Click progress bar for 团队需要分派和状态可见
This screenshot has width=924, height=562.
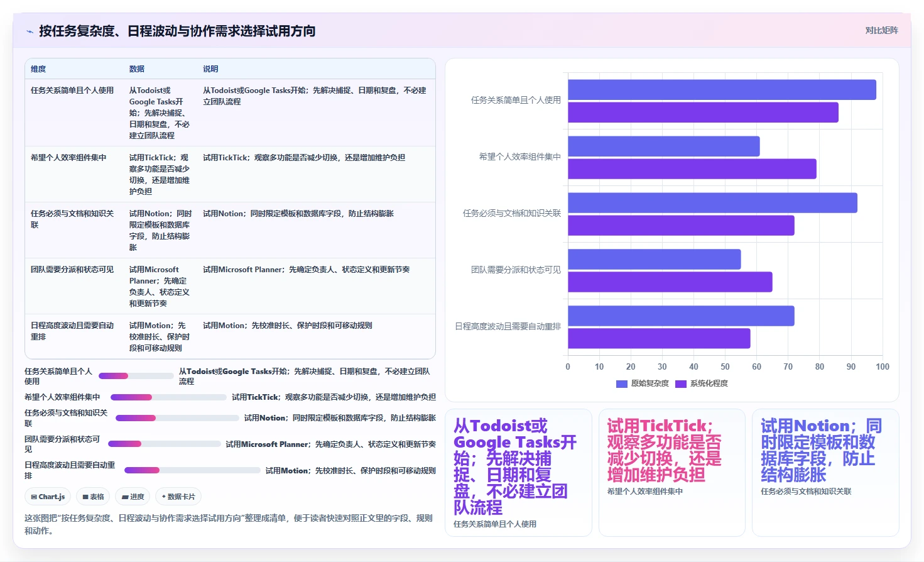click(x=165, y=444)
